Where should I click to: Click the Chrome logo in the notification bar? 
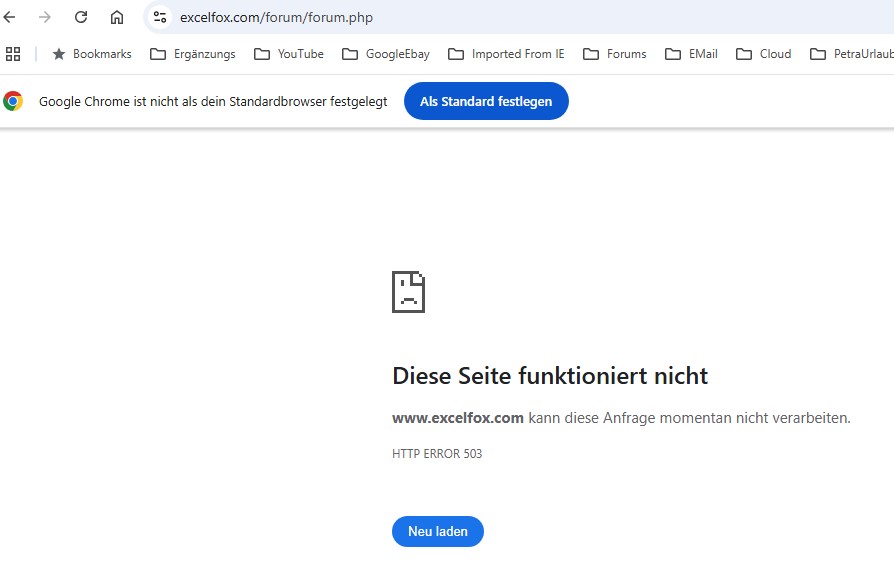13,101
